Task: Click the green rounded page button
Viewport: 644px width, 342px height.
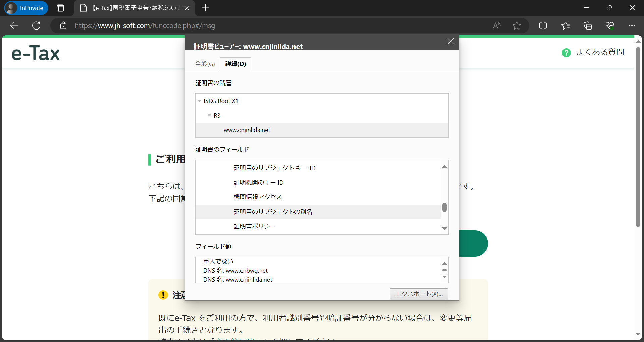Action: (473, 243)
